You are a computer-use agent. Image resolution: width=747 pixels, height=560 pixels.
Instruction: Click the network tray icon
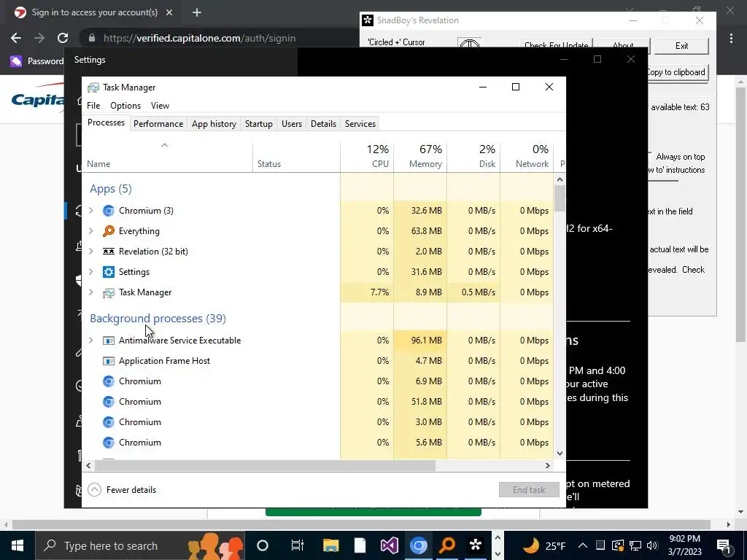[x=635, y=545]
